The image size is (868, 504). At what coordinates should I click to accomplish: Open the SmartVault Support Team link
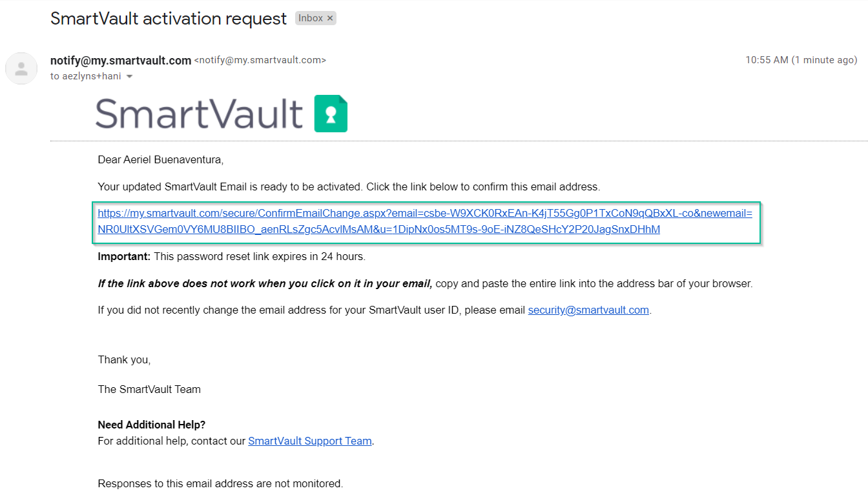tap(310, 441)
